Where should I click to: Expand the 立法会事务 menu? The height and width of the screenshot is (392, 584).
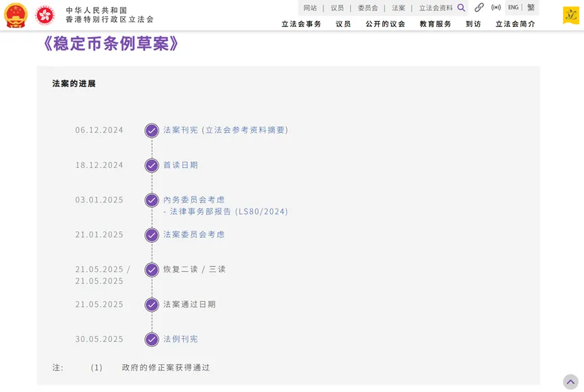click(x=301, y=24)
